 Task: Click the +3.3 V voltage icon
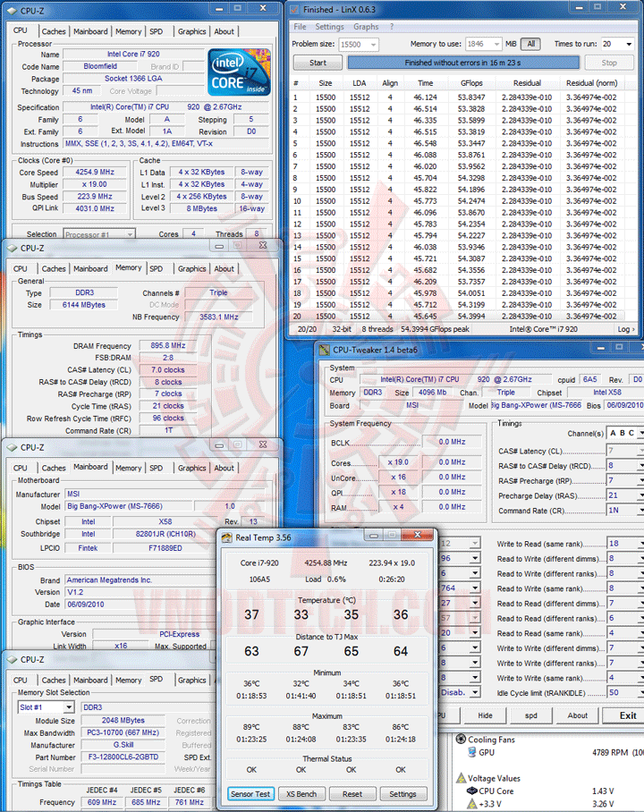click(x=472, y=804)
